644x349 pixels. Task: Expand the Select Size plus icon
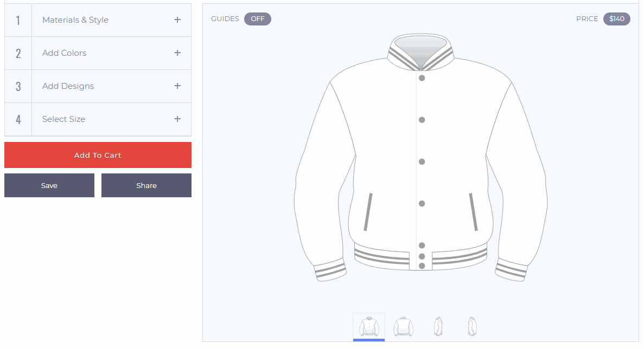coord(177,119)
